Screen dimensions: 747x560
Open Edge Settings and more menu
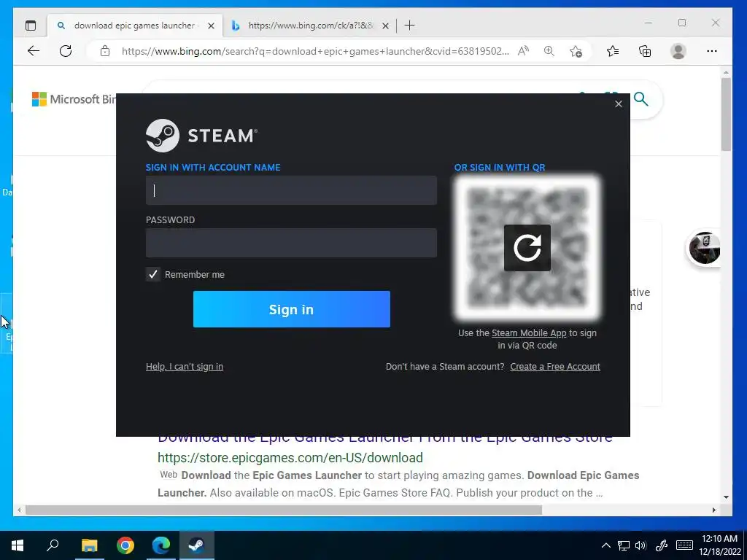(x=712, y=51)
